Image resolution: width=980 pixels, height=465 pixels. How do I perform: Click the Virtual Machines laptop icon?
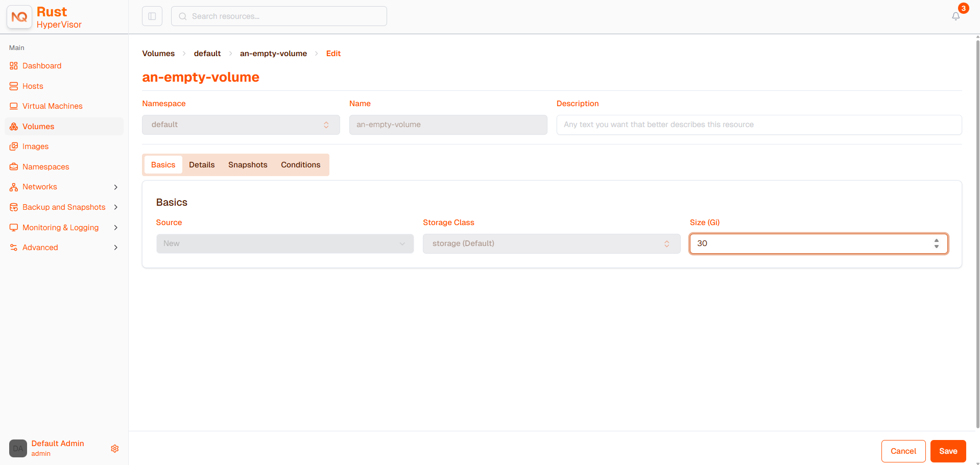coord(14,106)
